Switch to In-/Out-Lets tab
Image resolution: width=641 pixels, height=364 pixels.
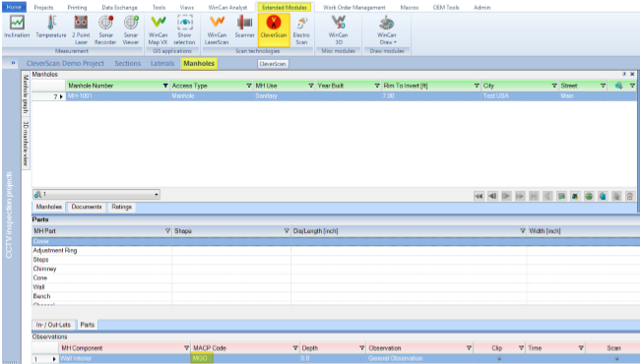pyautogui.click(x=53, y=325)
